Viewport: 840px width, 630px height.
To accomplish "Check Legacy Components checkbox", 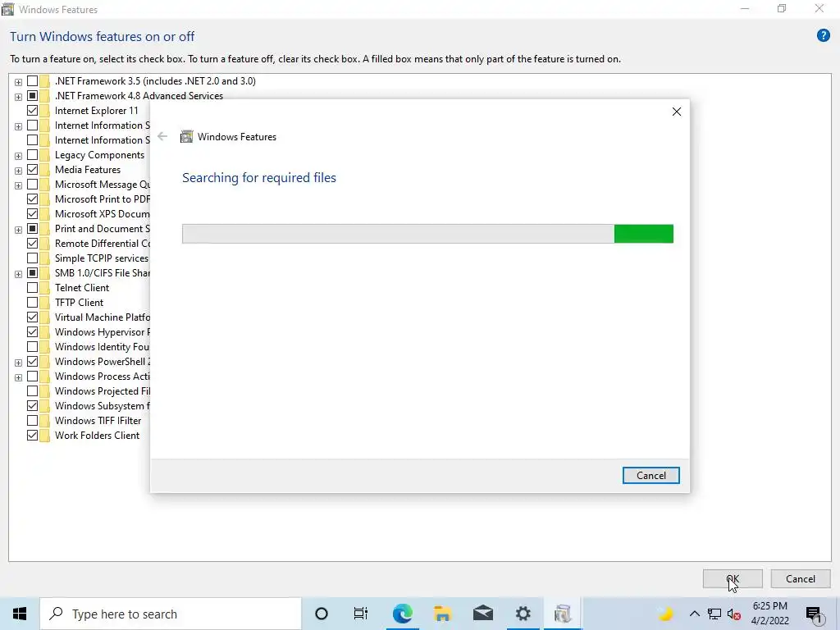I will click(x=32, y=155).
